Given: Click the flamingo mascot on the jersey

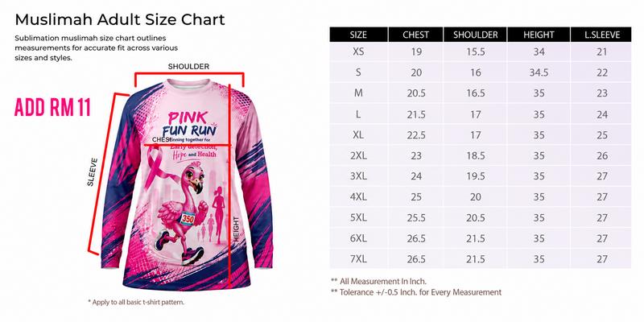Looking at the screenshot, I should click(180, 213).
